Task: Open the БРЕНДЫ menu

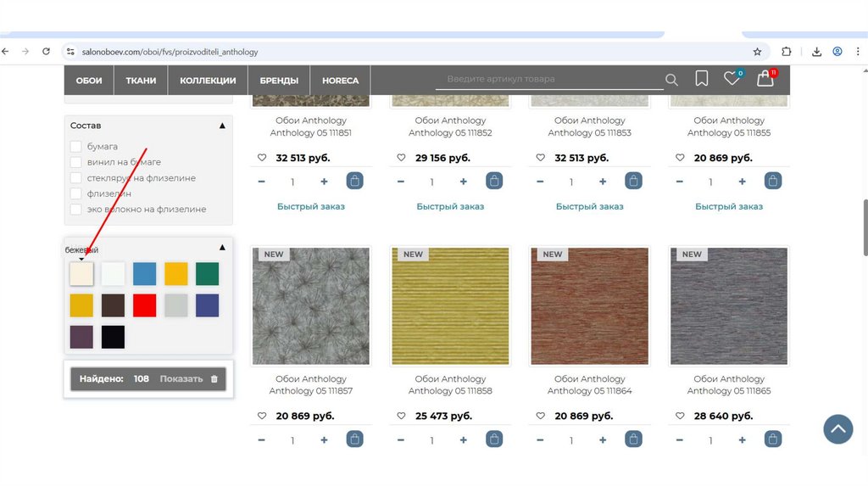Action: (279, 81)
